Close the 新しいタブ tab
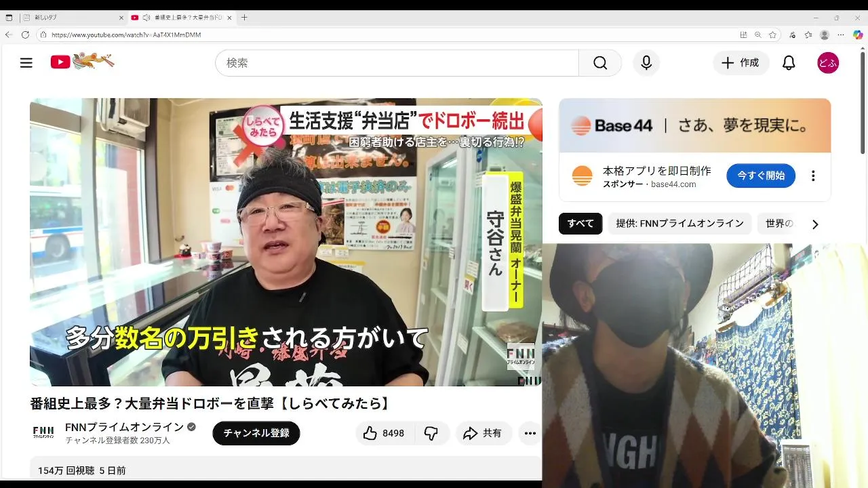The height and width of the screenshot is (488, 868). [x=121, y=18]
